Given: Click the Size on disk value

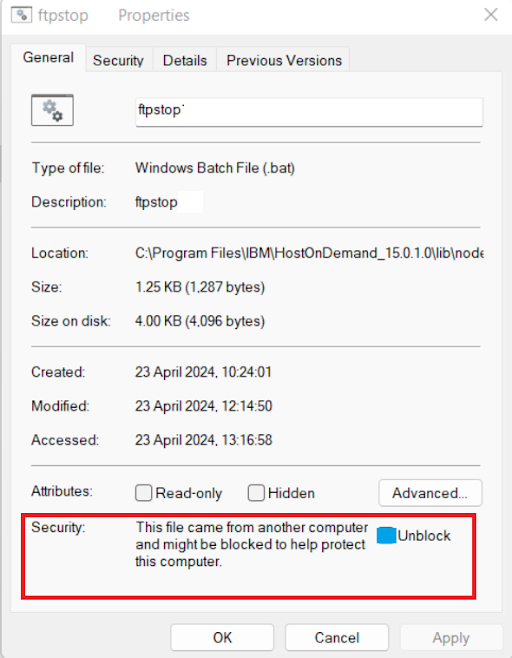Looking at the screenshot, I should pyautogui.click(x=200, y=321).
